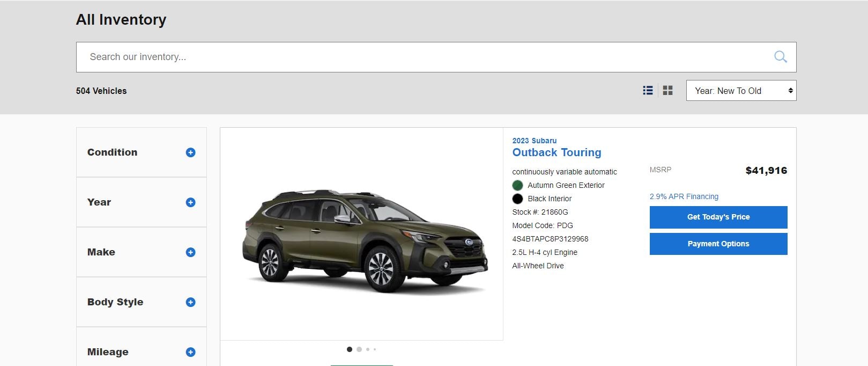Go to second image carousel dot

point(359,349)
